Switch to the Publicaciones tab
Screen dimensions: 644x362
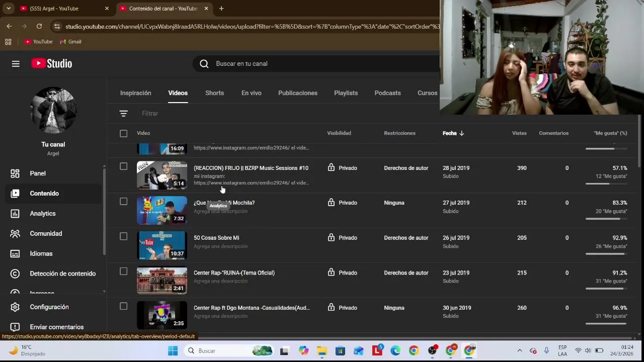298,93
